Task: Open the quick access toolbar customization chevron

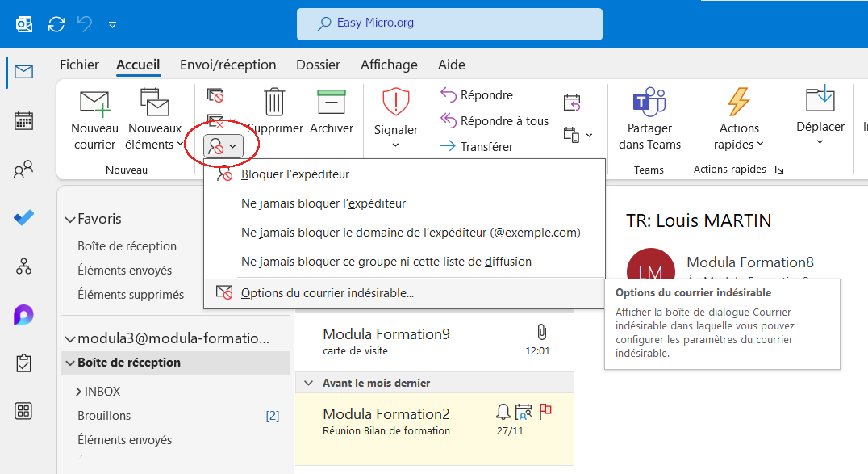Action: (112, 24)
